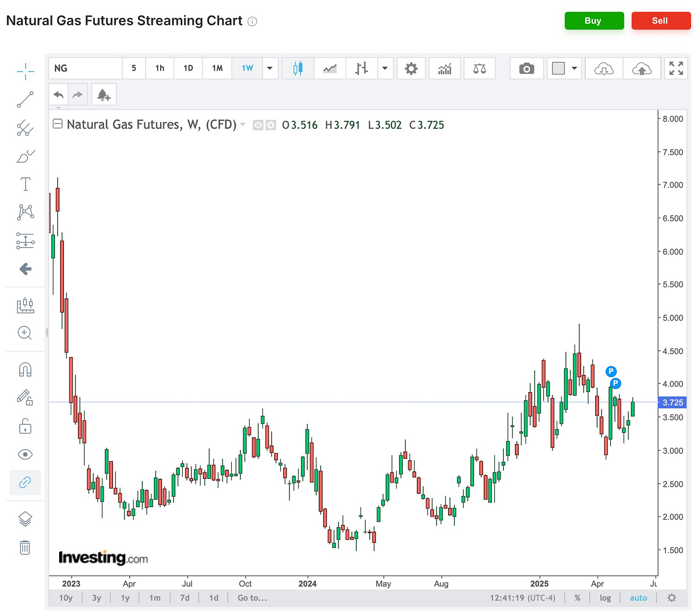Click the NG symbol input field

coord(85,68)
